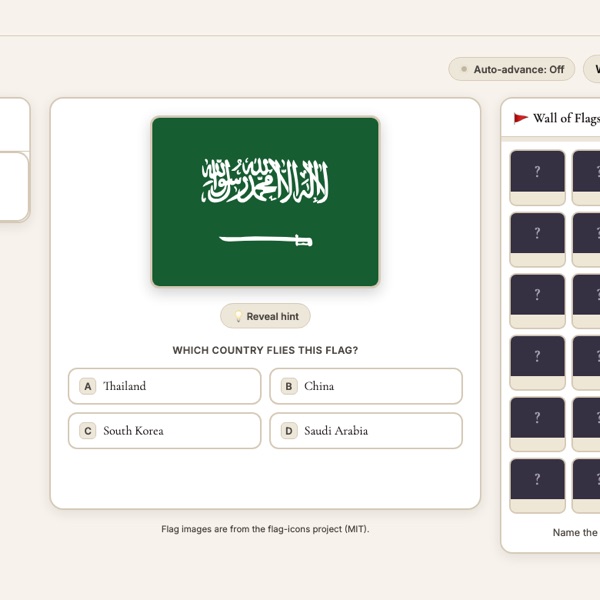This screenshot has height=600, width=600.
Task: Choose answer A, Thailand
Action: coord(165,386)
